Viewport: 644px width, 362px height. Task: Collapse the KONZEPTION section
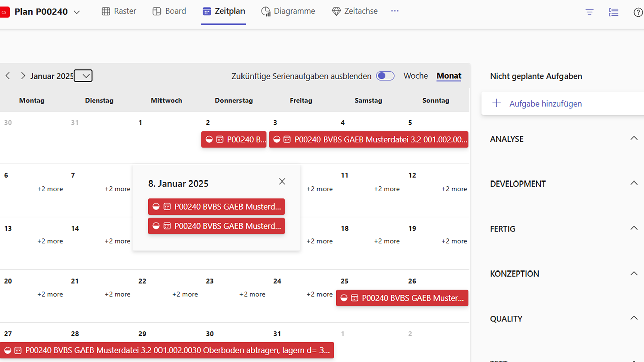(634, 273)
